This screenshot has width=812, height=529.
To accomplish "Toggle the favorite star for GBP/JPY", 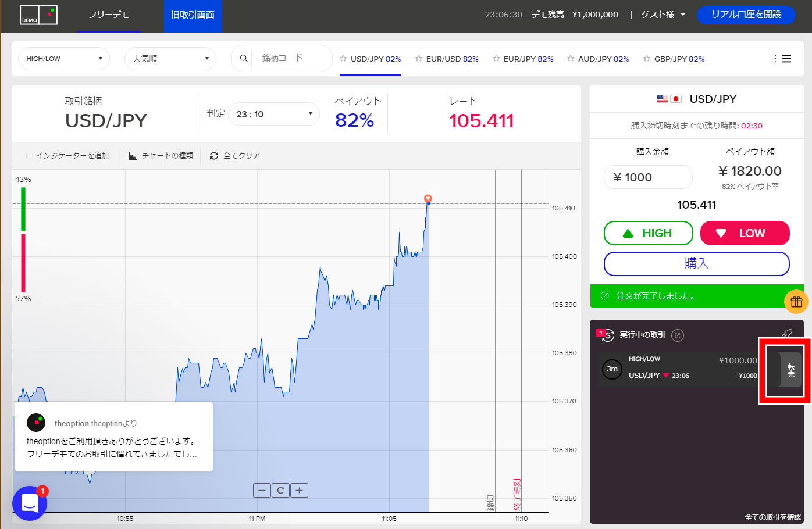I will click(647, 58).
